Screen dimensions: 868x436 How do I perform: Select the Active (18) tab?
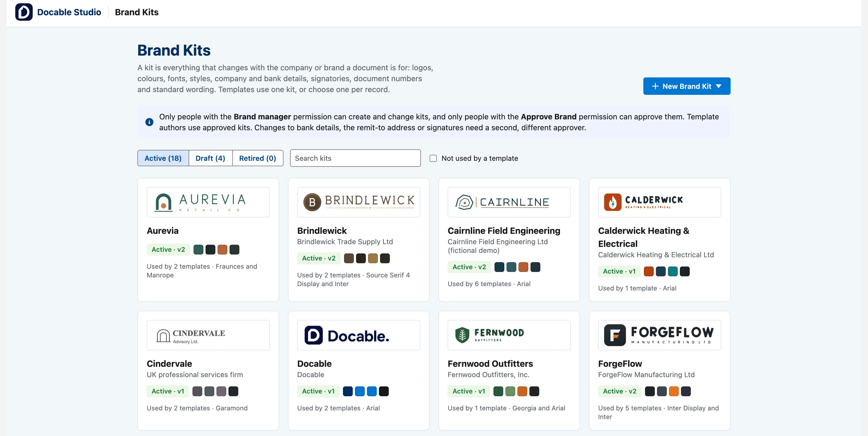(x=163, y=158)
